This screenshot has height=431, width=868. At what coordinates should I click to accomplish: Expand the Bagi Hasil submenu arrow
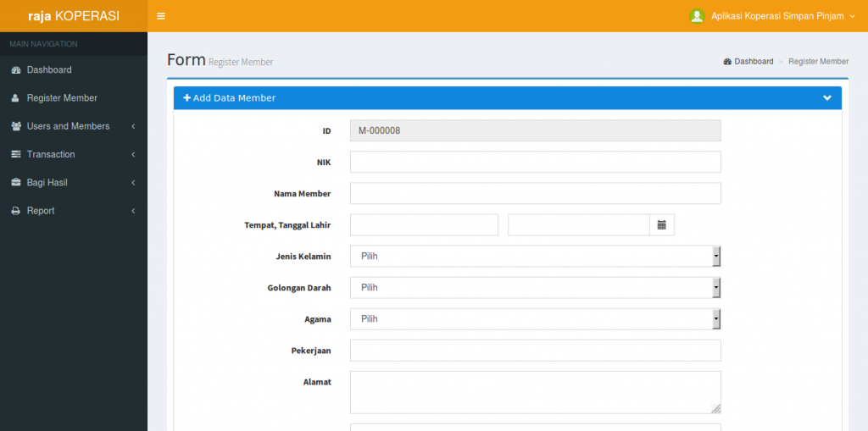click(x=133, y=183)
